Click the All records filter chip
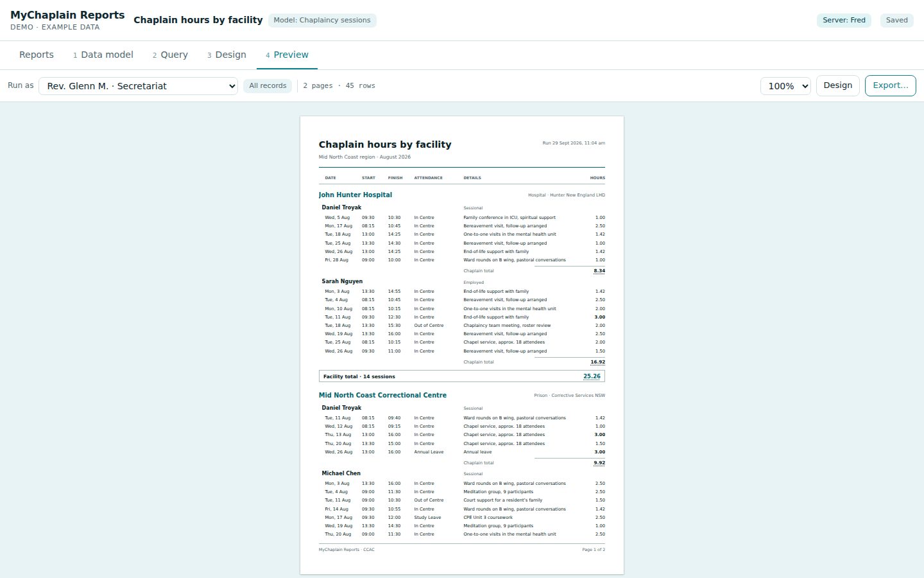This screenshot has height=578, width=924. tap(268, 86)
